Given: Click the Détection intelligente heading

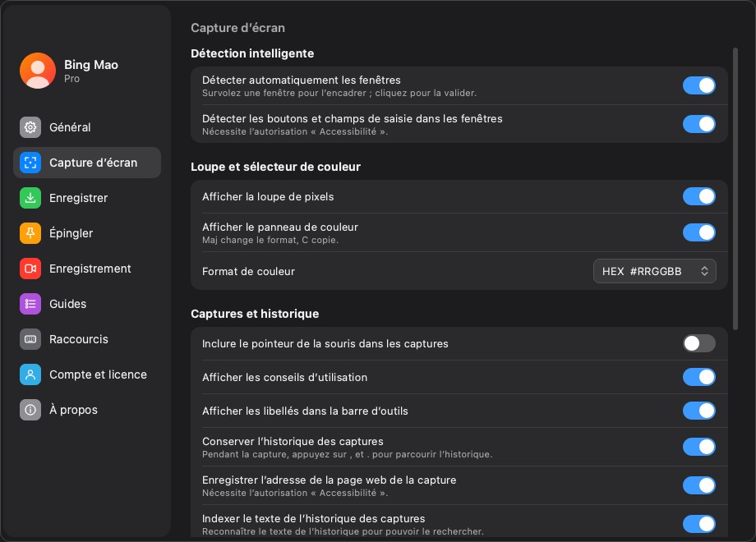Looking at the screenshot, I should point(252,53).
